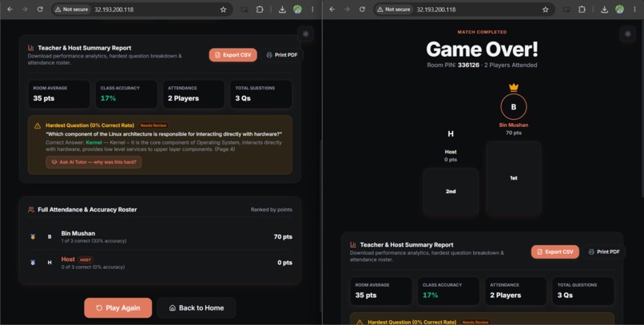
Task: Go back in the left browser window
Action: point(10,9)
